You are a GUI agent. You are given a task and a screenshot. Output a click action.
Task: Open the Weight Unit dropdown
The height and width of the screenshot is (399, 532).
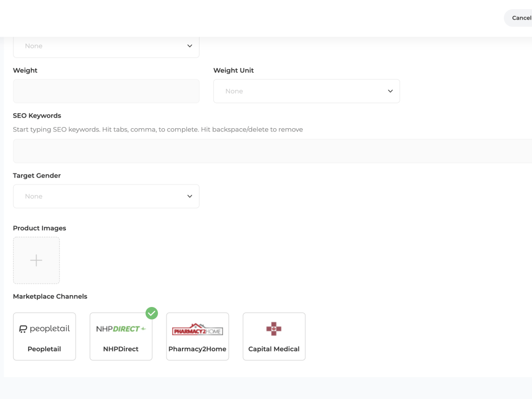[x=306, y=92]
